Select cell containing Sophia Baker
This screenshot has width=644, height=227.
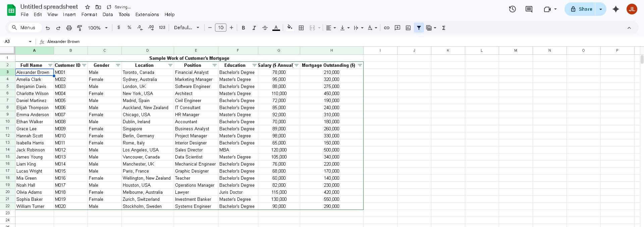35,199
